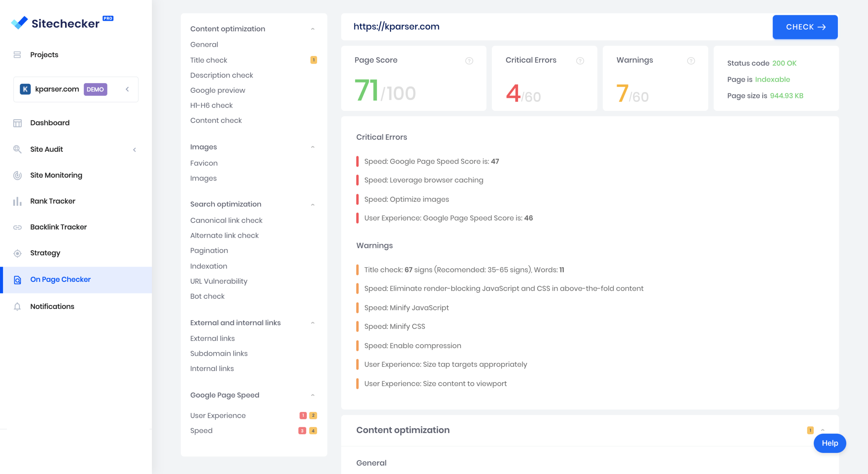Click the Strategy target icon
Screen dimensions: 868x474
pos(17,253)
